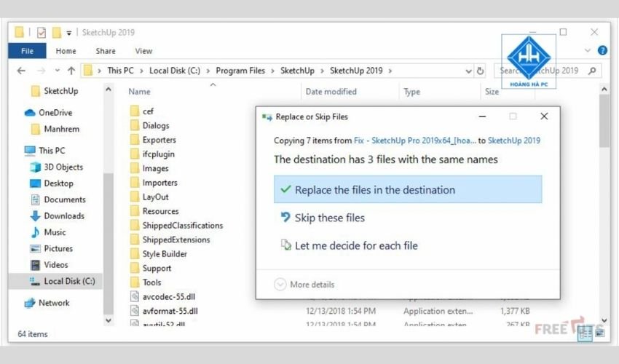
Task: Click the Search SketchUp 2019 field
Action: pyautogui.click(x=543, y=71)
